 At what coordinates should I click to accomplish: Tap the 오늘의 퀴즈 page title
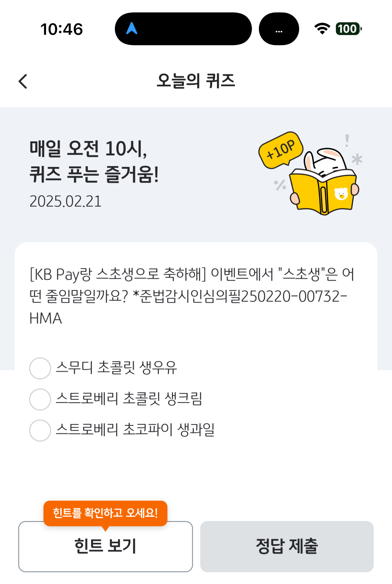click(196, 81)
